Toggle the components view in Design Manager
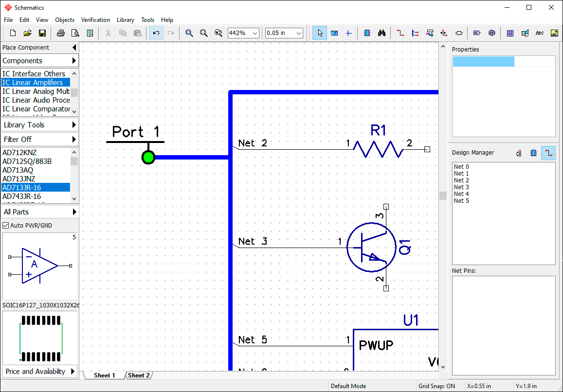 point(533,153)
